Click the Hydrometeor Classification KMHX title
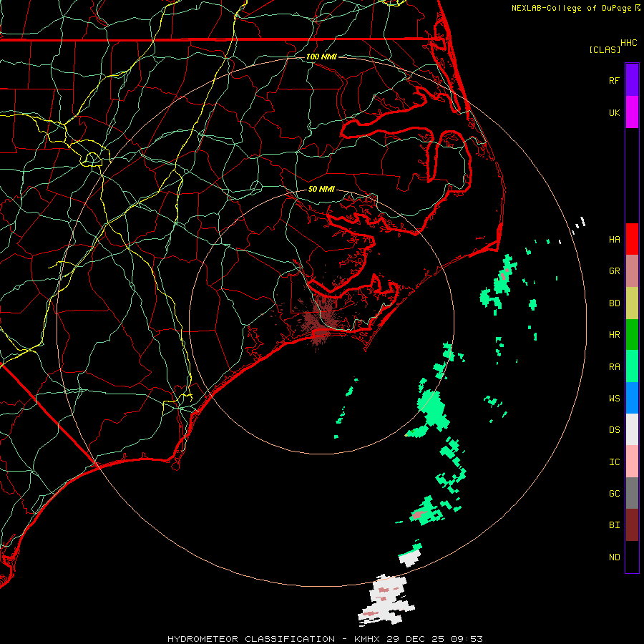The width and height of the screenshot is (644, 644). point(325,639)
